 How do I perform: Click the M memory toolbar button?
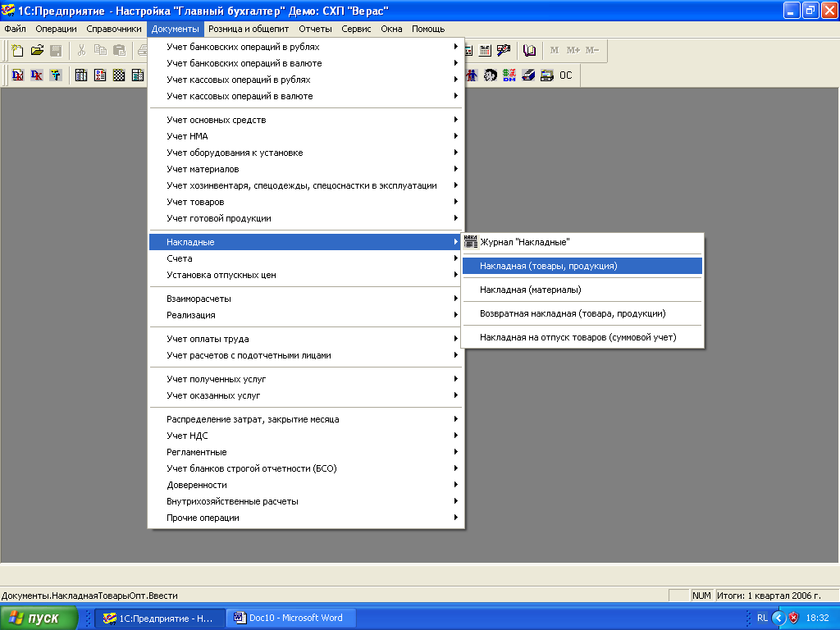555,50
